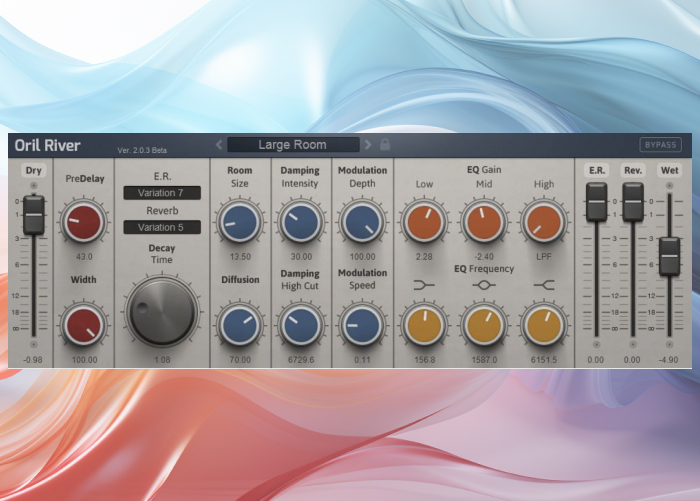The image size is (700, 501).
Task: Click the Mid gain value -2.40
Action: pyautogui.click(x=484, y=257)
